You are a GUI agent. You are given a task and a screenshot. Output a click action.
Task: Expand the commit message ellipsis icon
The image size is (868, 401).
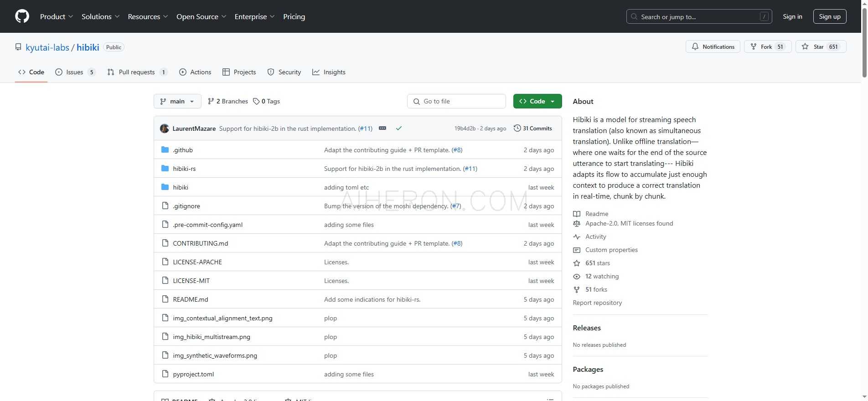point(382,129)
